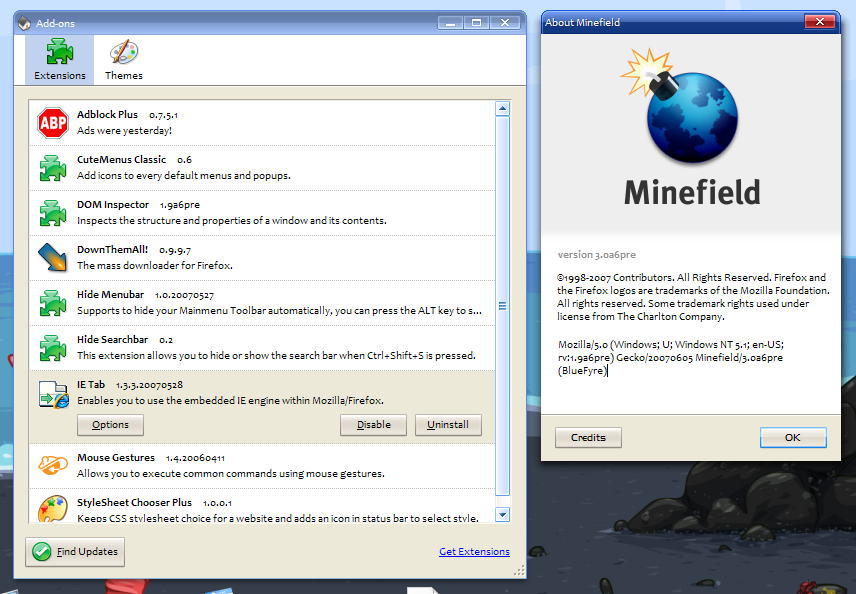Open the Get Extensions link
The height and width of the screenshot is (594, 856).
pyautogui.click(x=474, y=551)
